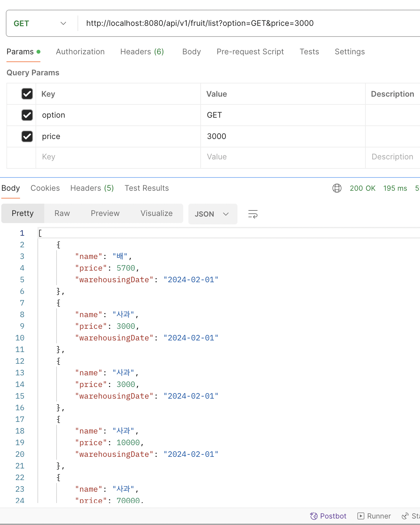This screenshot has height=525, width=420.
Task: Click the 'price' key cell
Action: point(118,136)
